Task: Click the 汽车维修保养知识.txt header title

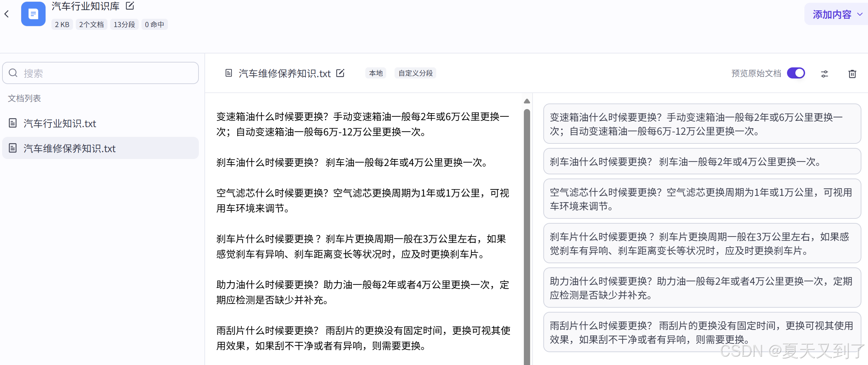Action: [x=285, y=73]
